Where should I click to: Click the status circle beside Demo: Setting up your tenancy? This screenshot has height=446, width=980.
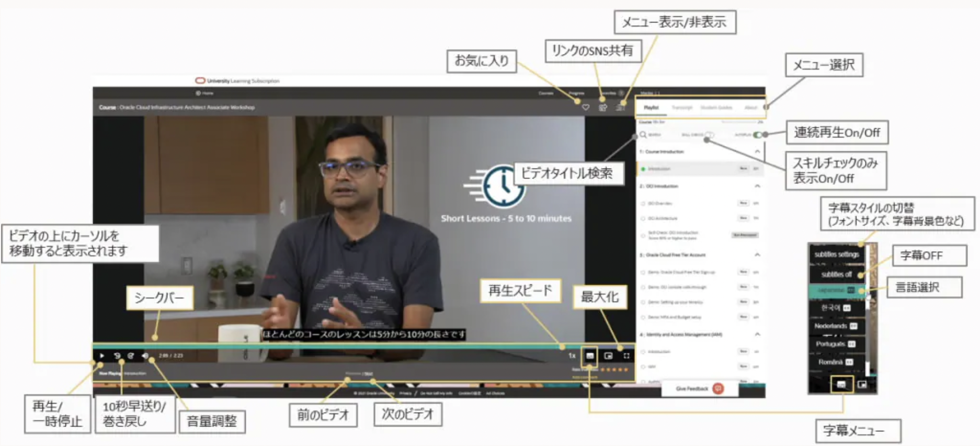point(643,302)
